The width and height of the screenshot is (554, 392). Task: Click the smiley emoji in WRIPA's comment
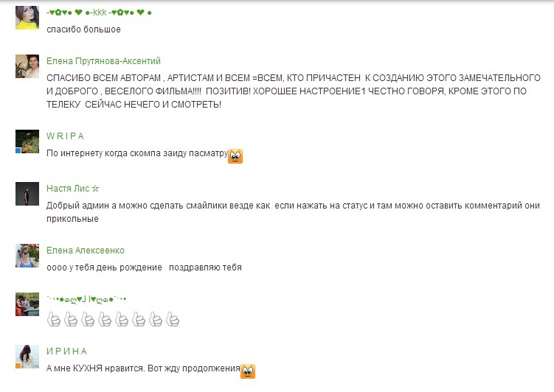[x=235, y=156]
